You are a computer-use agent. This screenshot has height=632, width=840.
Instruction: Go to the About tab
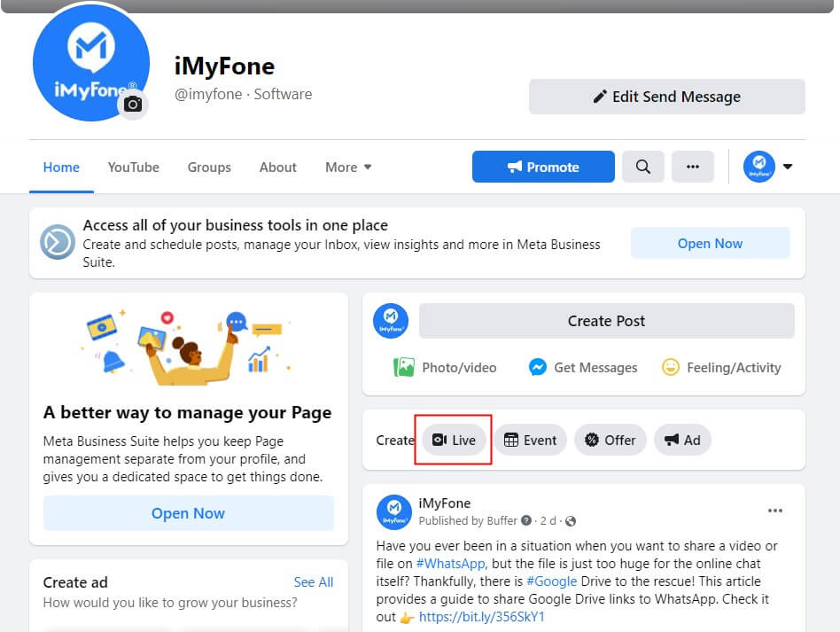pyautogui.click(x=278, y=167)
